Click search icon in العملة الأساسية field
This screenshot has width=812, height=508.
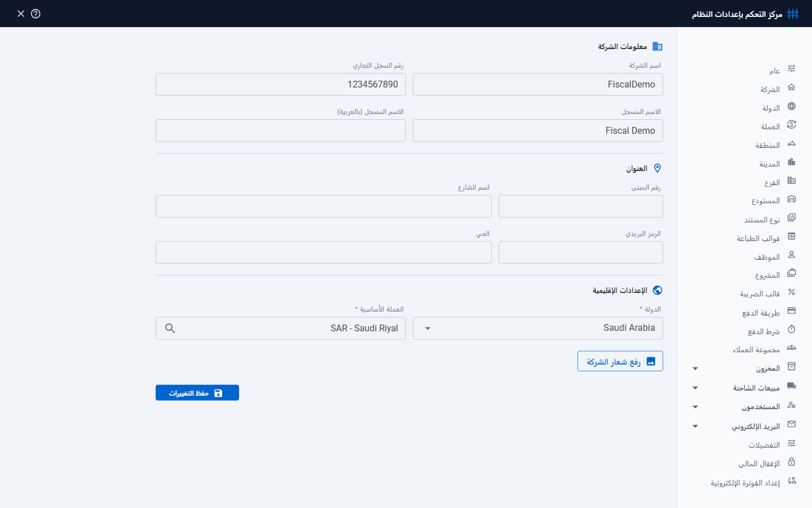click(x=170, y=328)
